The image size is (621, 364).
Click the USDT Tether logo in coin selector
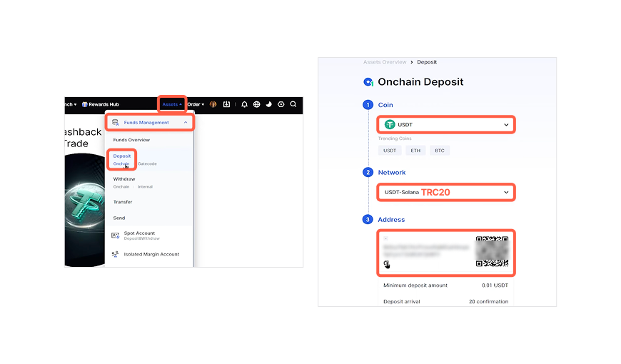390,124
